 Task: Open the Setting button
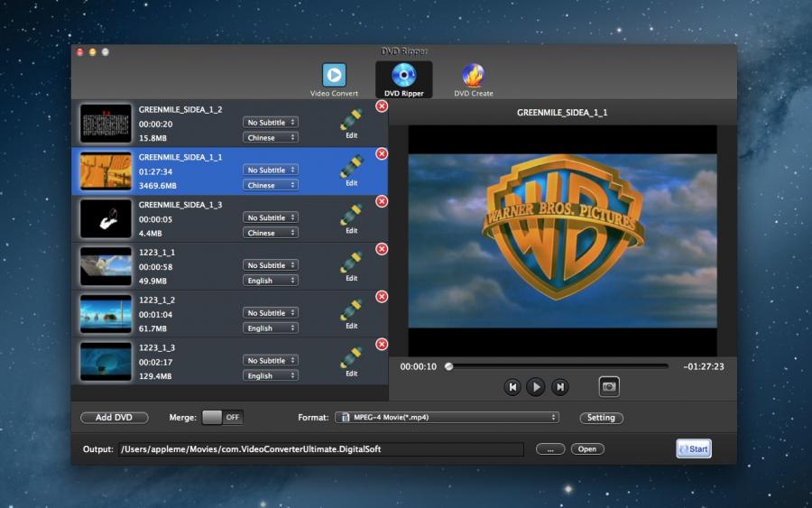(x=601, y=418)
